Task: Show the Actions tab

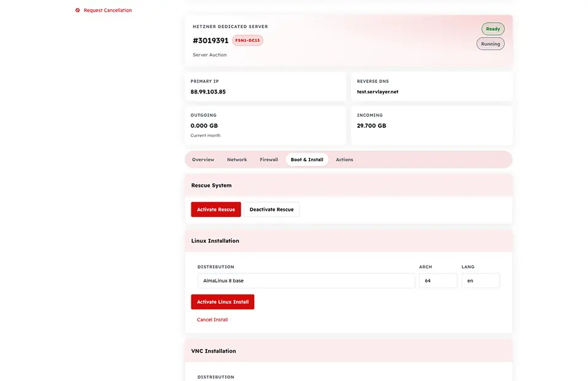Action: (x=344, y=160)
